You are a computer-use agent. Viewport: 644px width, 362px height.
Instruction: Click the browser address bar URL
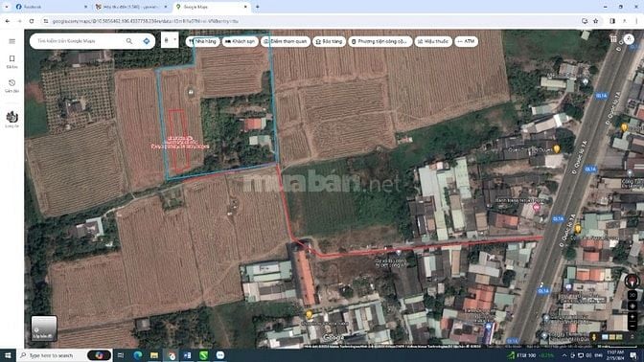point(146,21)
